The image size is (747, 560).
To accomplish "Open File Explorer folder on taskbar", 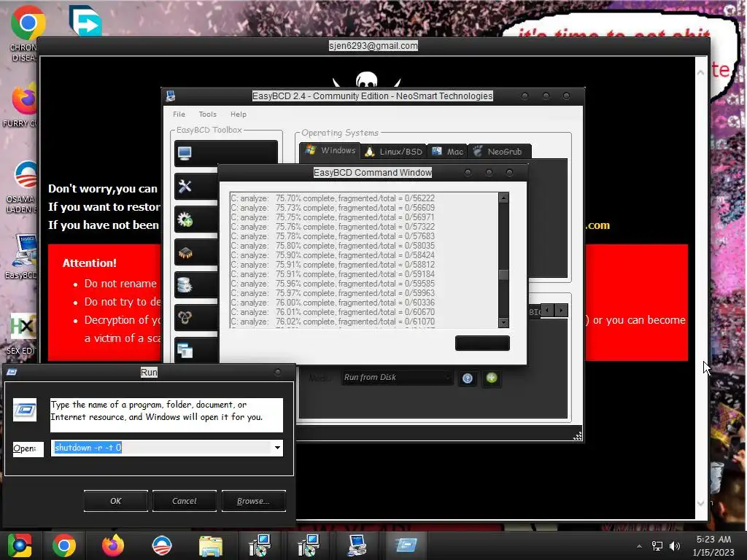I will [211, 545].
